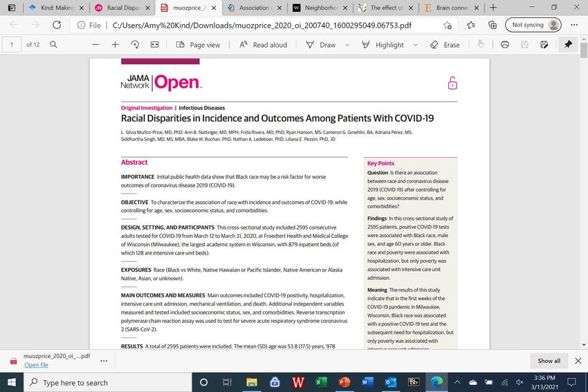The height and width of the screenshot is (392, 588).
Task: Click Show all downloads button
Action: (x=549, y=360)
